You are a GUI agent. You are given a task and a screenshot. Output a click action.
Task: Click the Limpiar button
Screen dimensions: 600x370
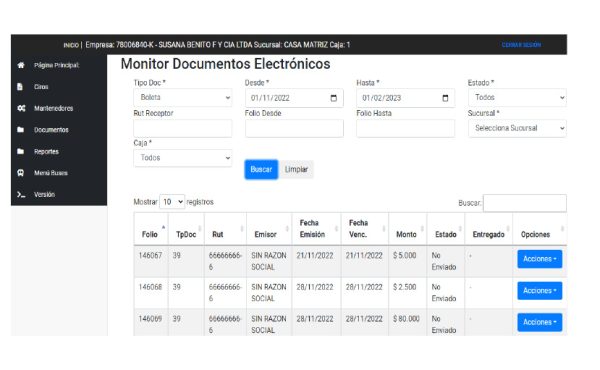296,169
